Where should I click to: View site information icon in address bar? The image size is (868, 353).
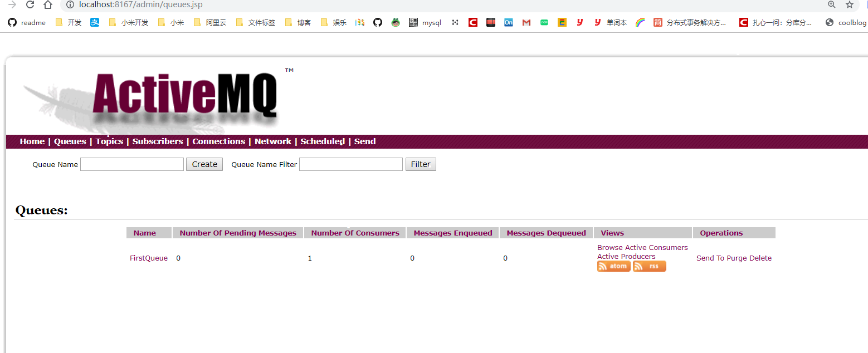70,4
